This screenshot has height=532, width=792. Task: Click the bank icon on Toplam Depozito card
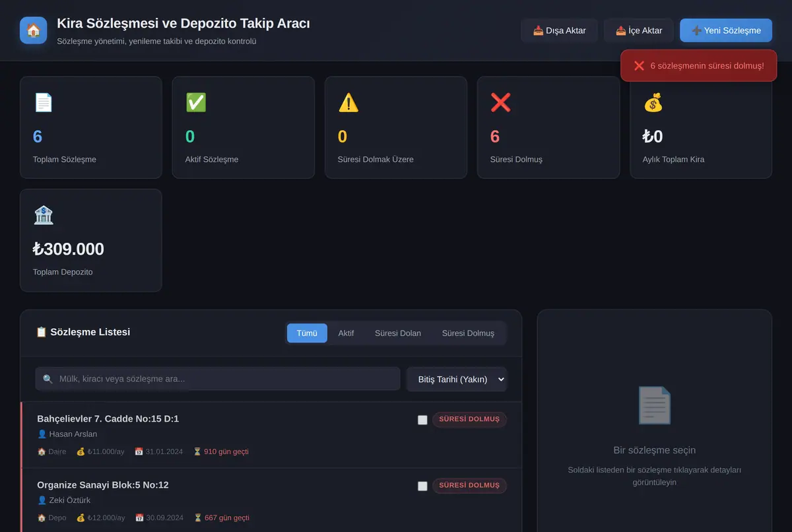coord(44,215)
